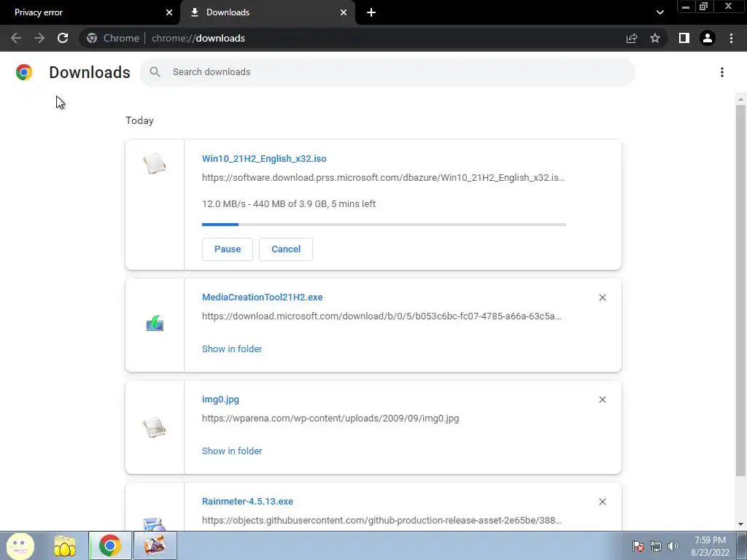Remove MediaCreationTool21H2.exe from list
This screenshot has width=747, height=560.
pyautogui.click(x=602, y=297)
